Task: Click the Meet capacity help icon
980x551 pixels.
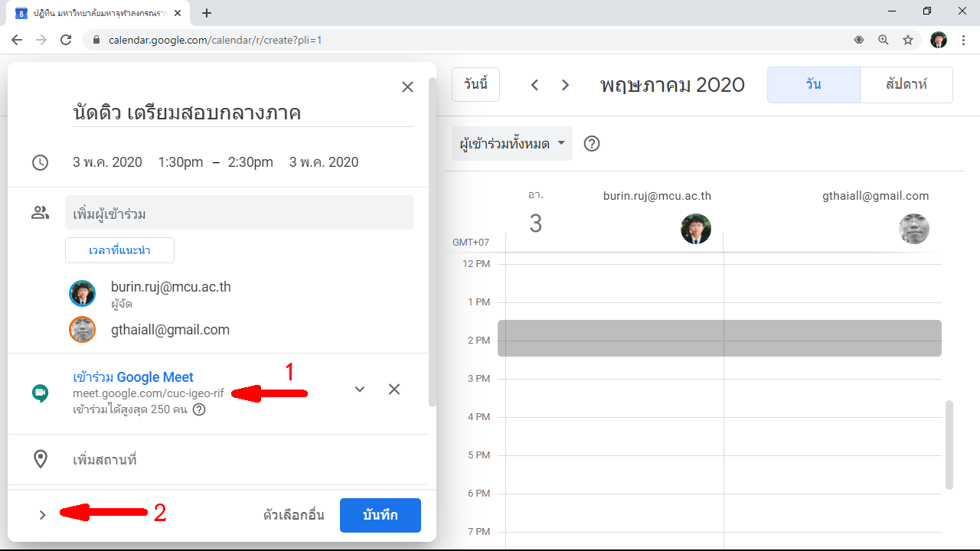Action: [199, 409]
